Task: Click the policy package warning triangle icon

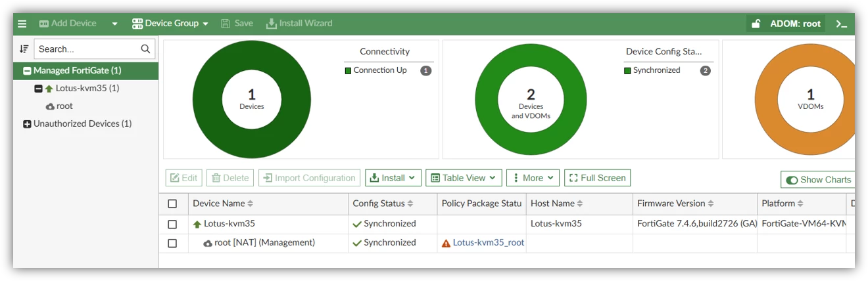Action: tap(446, 244)
